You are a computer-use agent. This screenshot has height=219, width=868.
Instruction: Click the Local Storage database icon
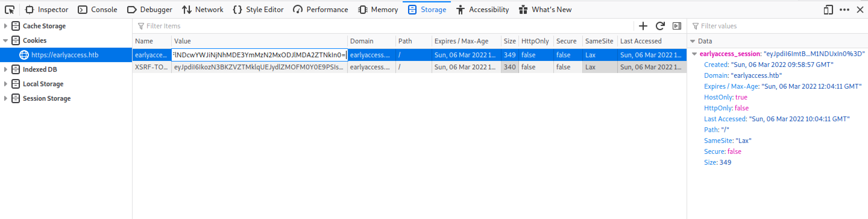pyautogui.click(x=15, y=84)
